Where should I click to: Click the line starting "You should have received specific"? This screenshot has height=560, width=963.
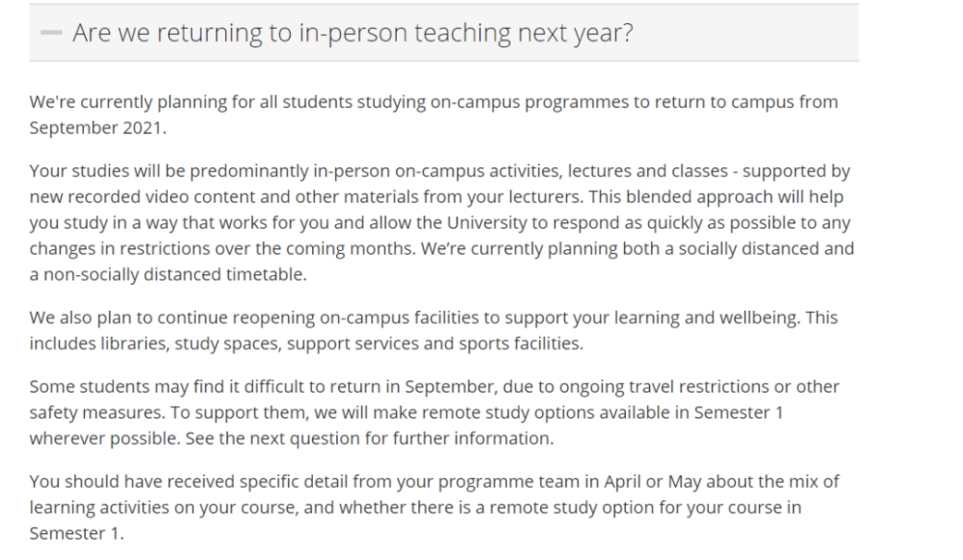(x=434, y=481)
